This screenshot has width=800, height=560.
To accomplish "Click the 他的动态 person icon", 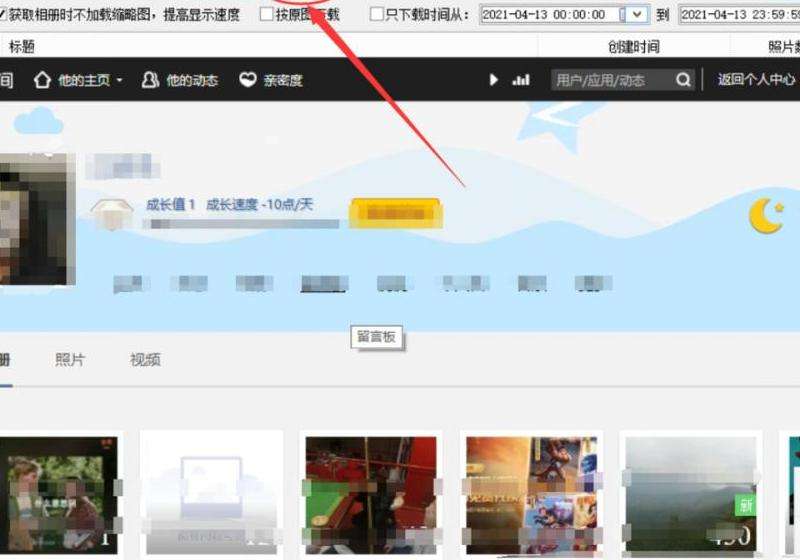I will pos(150,80).
